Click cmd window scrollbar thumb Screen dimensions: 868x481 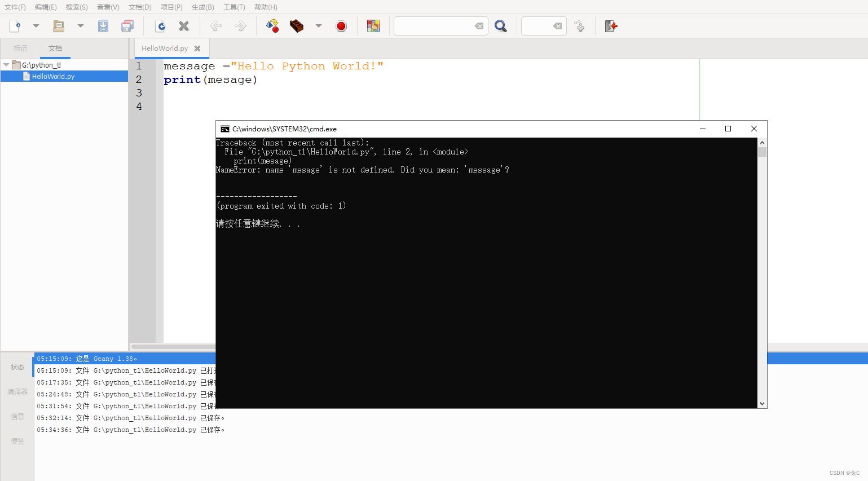(x=763, y=152)
